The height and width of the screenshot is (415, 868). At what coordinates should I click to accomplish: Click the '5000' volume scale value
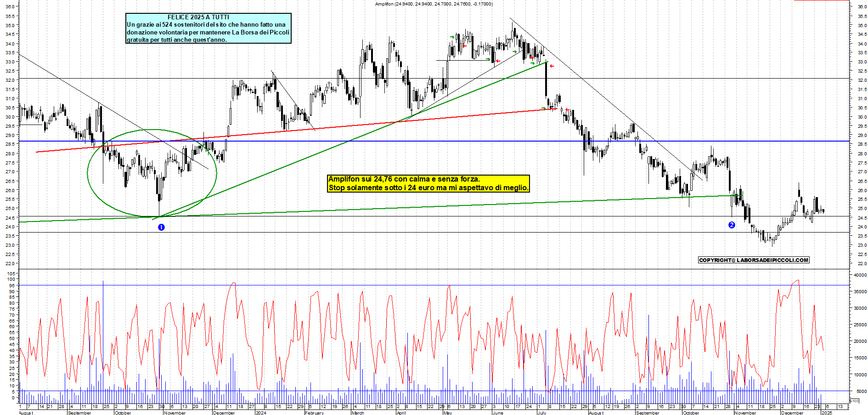coord(861,392)
